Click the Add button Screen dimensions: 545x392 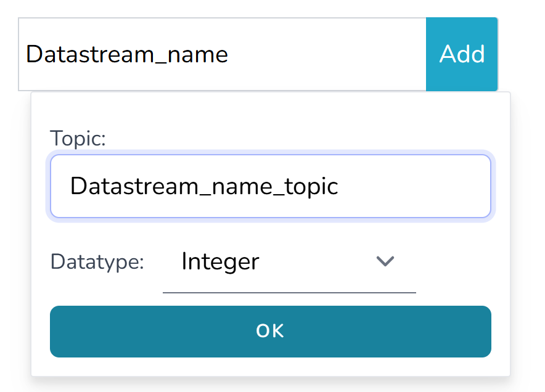tap(462, 54)
